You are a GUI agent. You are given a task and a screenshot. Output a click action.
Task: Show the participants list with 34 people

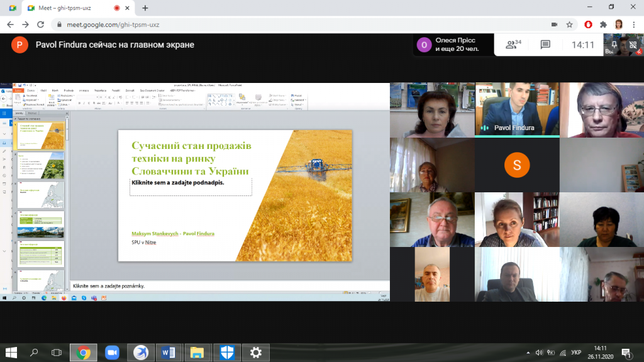(513, 45)
